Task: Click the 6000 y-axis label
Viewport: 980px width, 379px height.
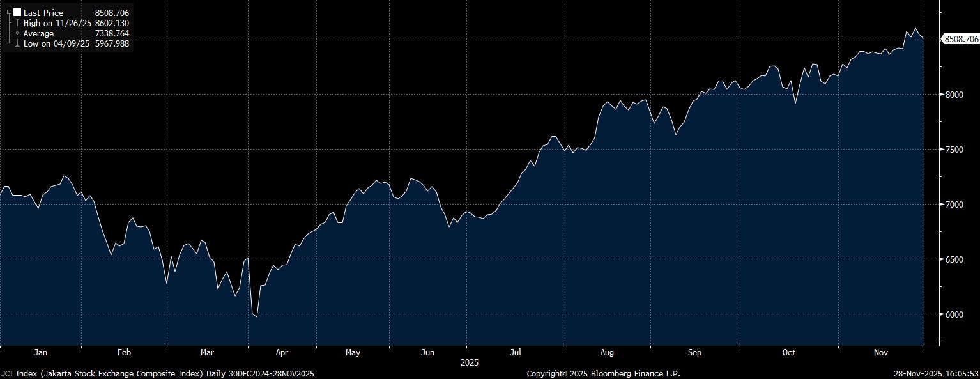Action: tap(954, 314)
